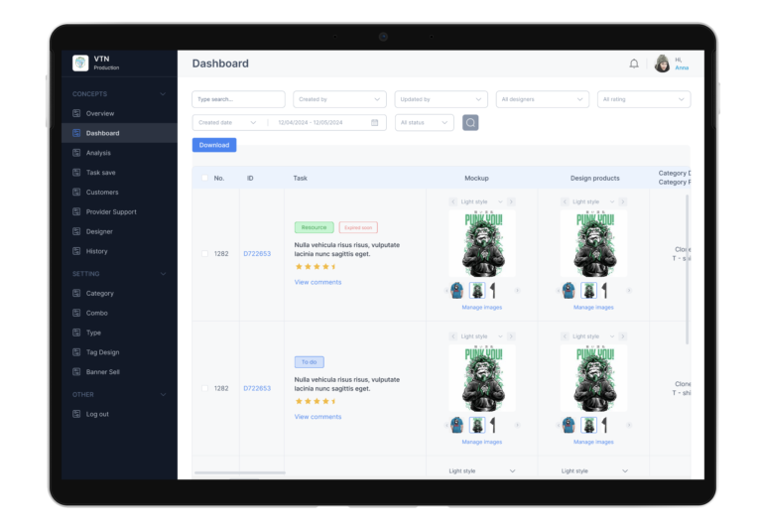The image size is (762, 532).
Task: Click Manage images under second row Design products
Action: click(593, 442)
